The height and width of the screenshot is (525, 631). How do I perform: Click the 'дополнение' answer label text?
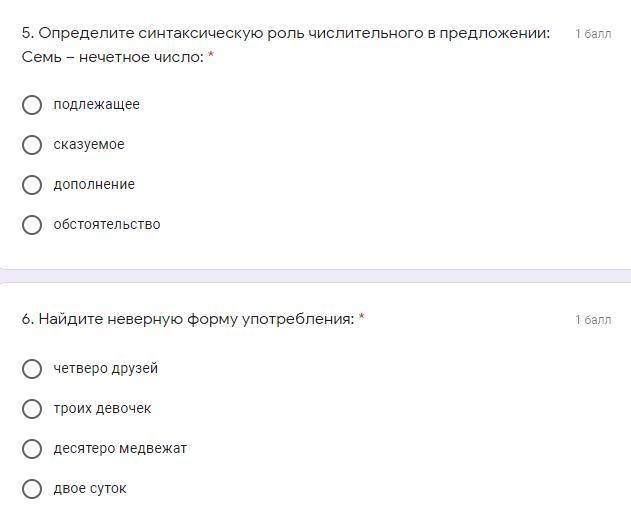pos(94,185)
